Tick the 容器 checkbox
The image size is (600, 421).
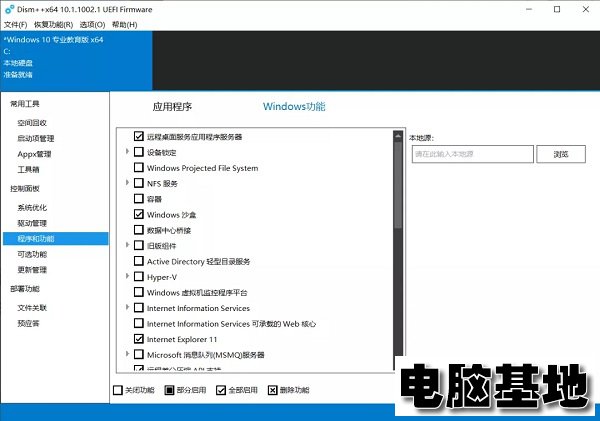point(139,199)
